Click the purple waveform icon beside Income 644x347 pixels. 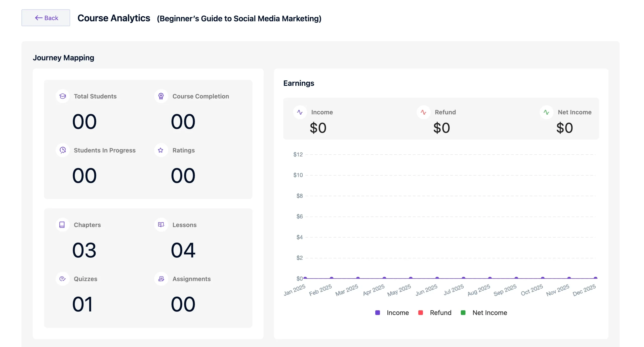click(x=300, y=112)
